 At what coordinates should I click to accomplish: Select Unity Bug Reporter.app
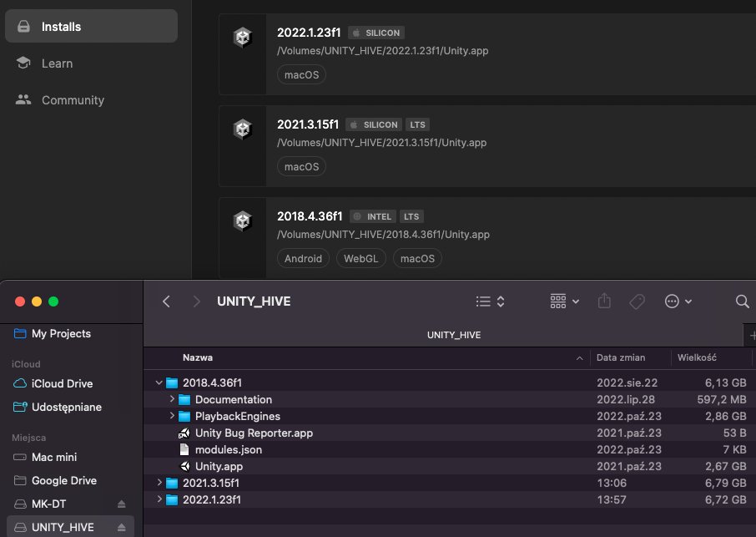point(450,433)
